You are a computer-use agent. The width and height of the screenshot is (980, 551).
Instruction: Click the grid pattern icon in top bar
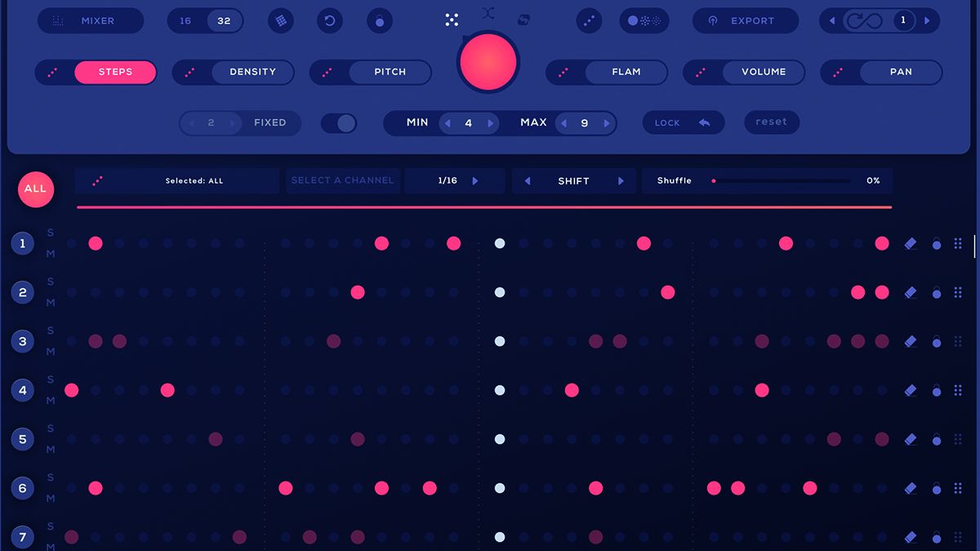[x=281, y=20]
